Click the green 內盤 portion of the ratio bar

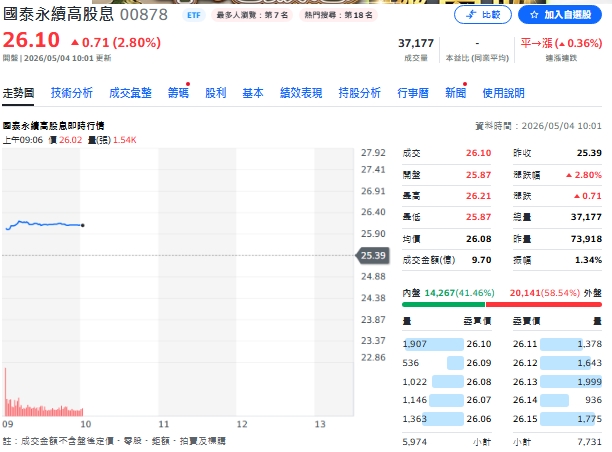pos(443,304)
